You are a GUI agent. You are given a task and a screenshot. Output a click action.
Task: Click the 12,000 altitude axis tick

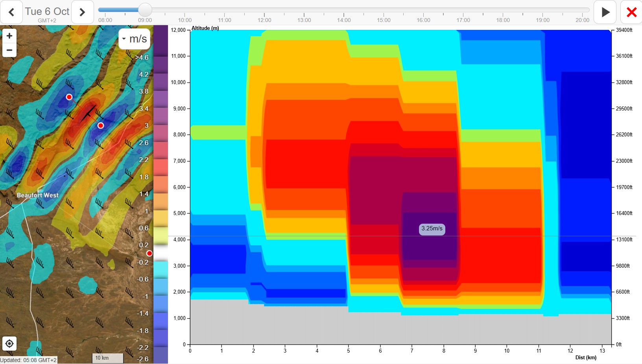(178, 30)
